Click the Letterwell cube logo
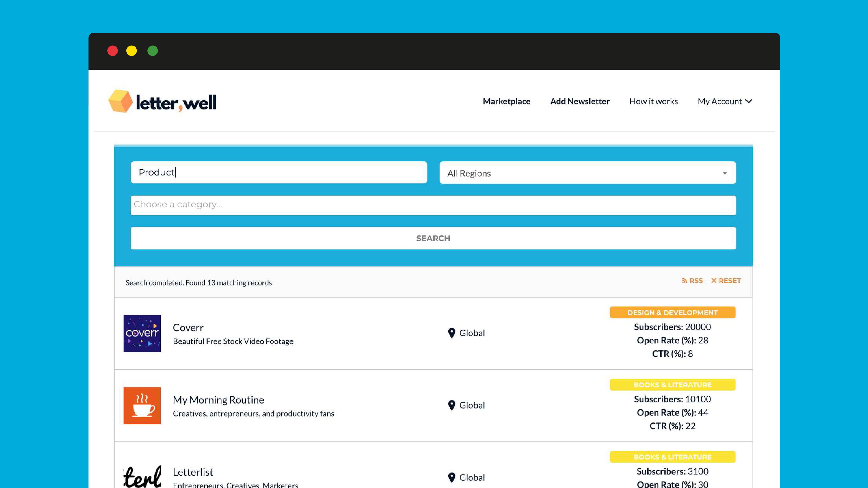 click(120, 101)
